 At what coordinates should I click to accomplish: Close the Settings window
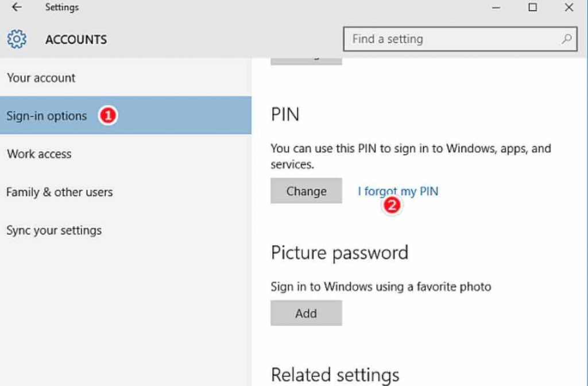coord(567,8)
